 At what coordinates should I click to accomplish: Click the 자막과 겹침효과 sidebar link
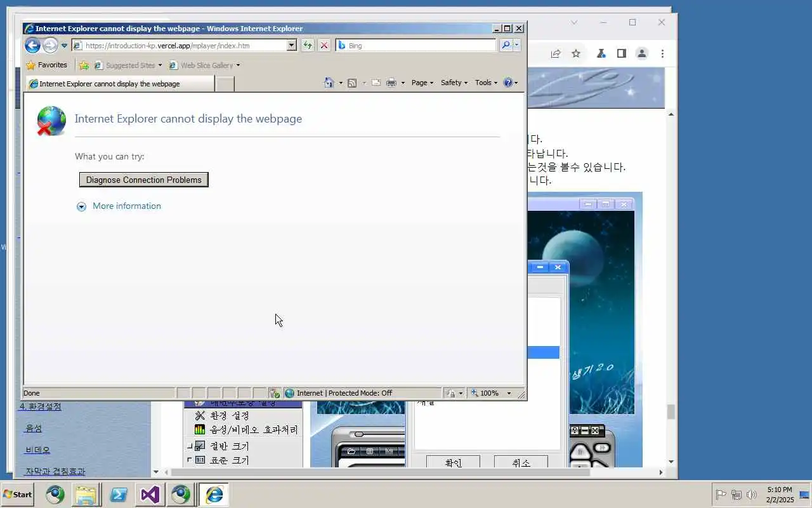point(55,472)
